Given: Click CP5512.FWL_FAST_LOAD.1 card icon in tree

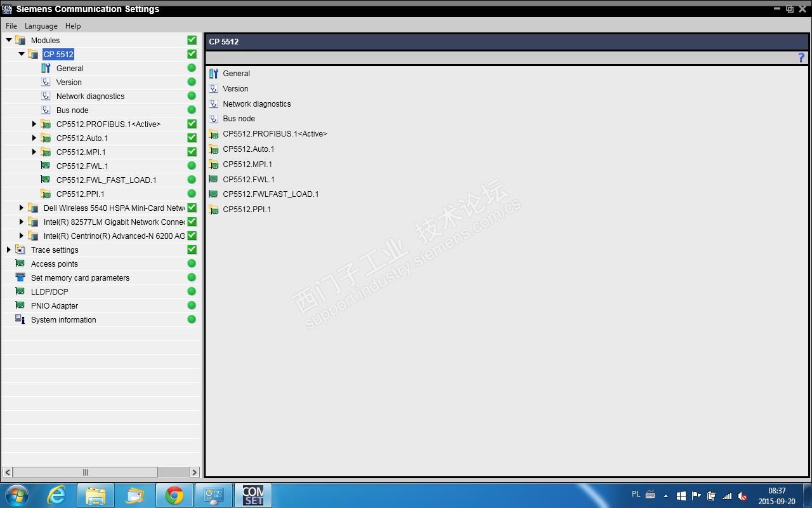Looking at the screenshot, I should point(46,180).
